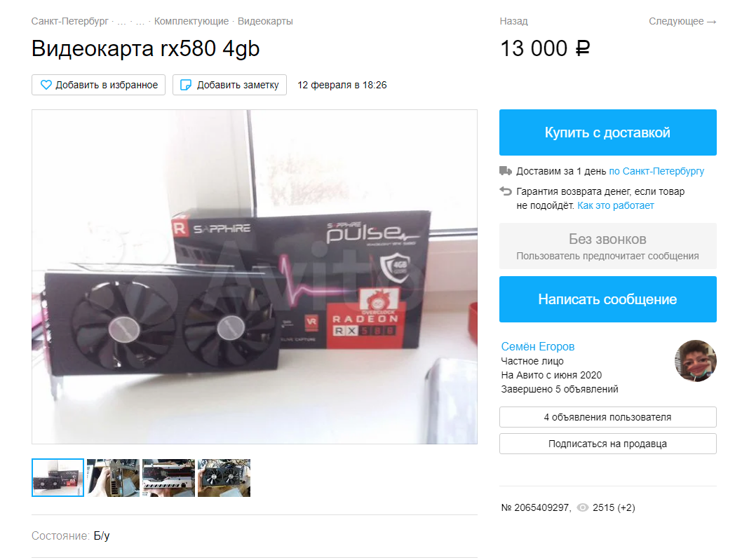Select the fourth photo thumbnail showing dual fans

pos(224,478)
